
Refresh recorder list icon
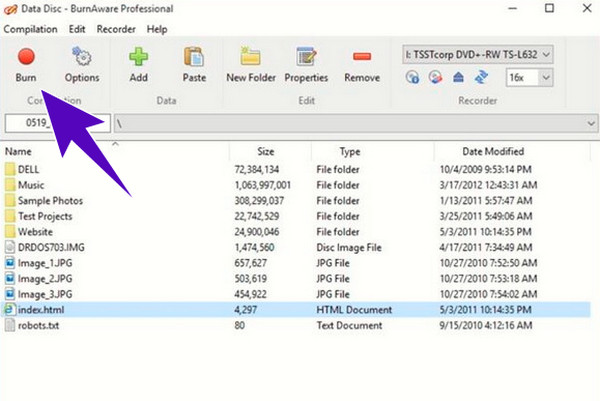(481, 77)
